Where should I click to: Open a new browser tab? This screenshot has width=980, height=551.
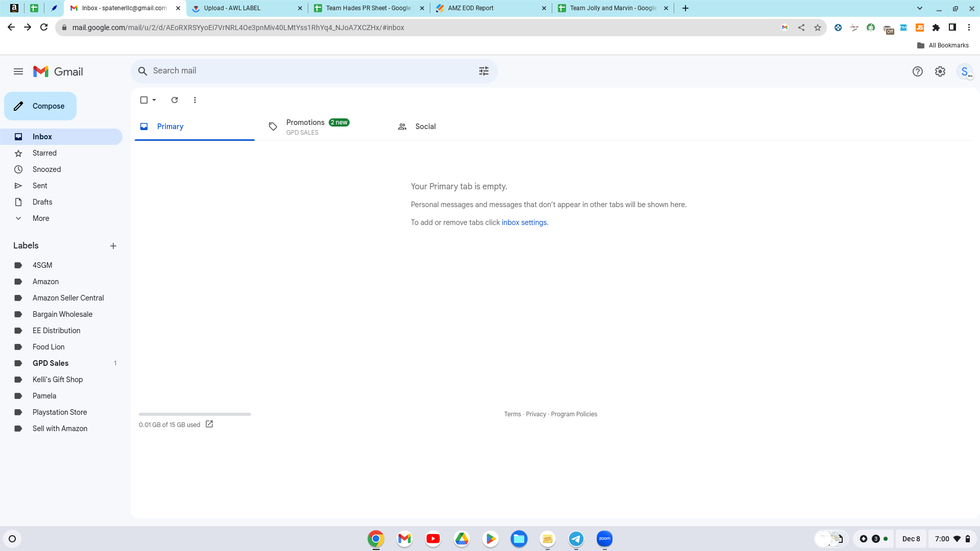pos(685,8)
